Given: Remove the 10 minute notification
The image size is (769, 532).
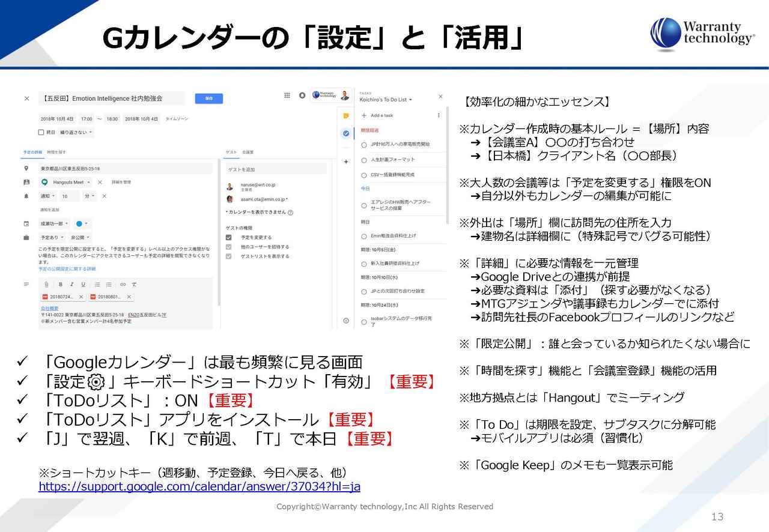Looking at the screenshot, I should point(104,196).
